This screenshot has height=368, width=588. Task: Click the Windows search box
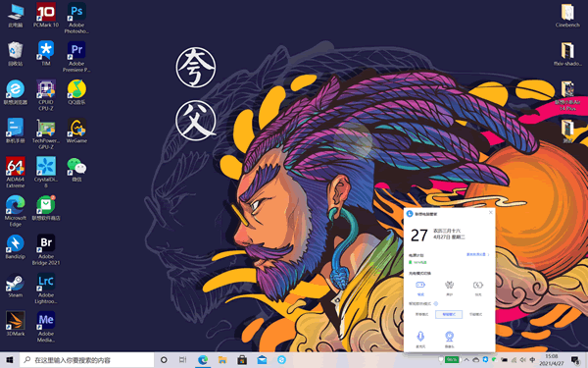[x=86, y=360]
